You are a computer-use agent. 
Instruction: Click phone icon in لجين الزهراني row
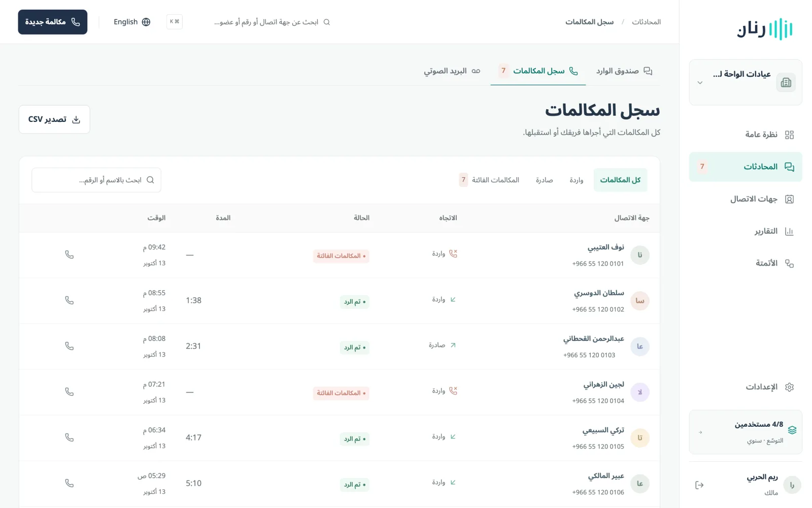pyautogui.click(x=70, y=392)
